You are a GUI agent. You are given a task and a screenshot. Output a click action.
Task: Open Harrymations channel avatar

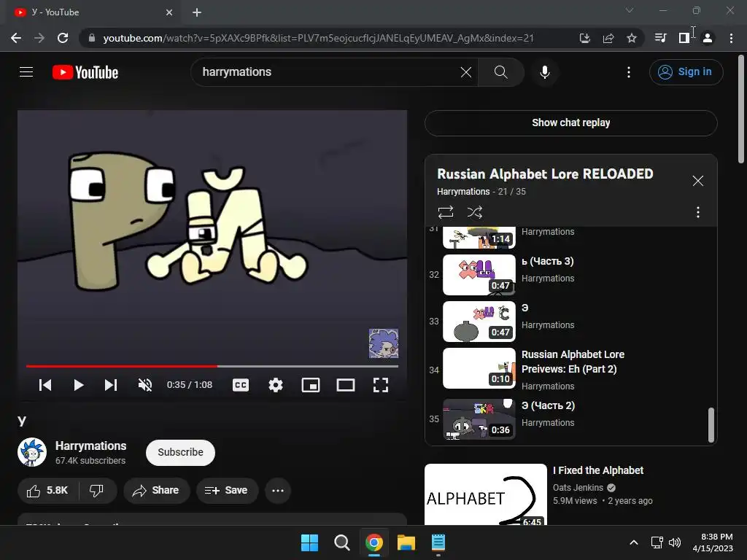32,452
